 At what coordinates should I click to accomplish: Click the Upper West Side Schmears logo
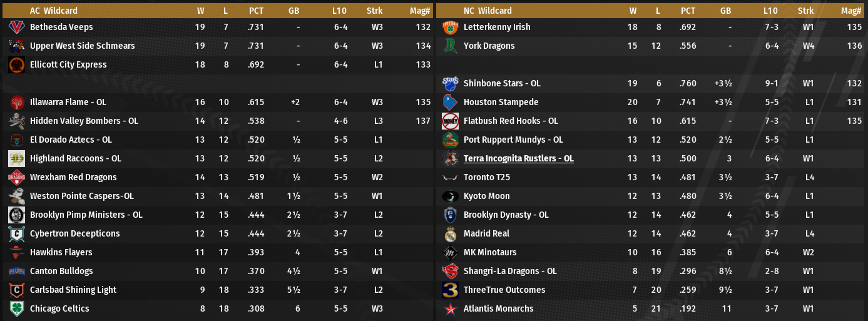tap(16, 46)
